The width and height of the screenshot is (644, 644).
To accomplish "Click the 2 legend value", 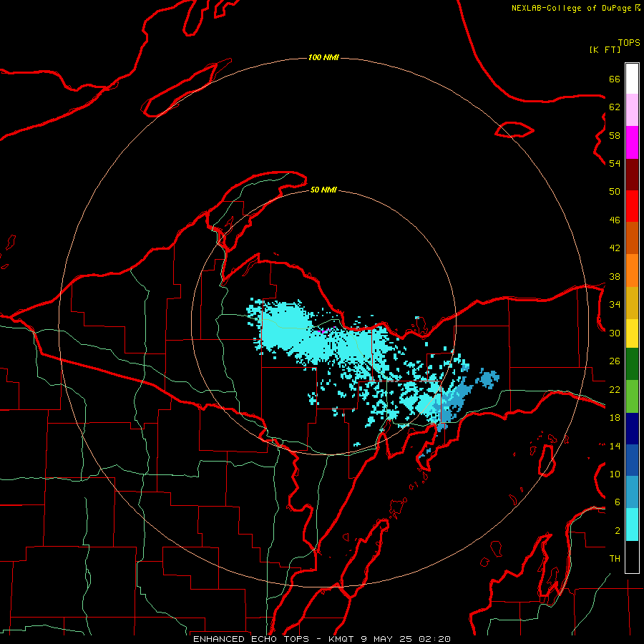I will pos(618,531).
